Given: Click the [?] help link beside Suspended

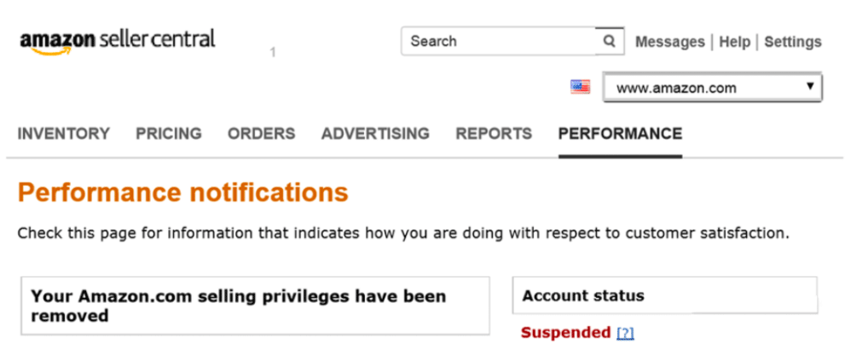Looking at the screenshot, I should [x=625, y=333].
